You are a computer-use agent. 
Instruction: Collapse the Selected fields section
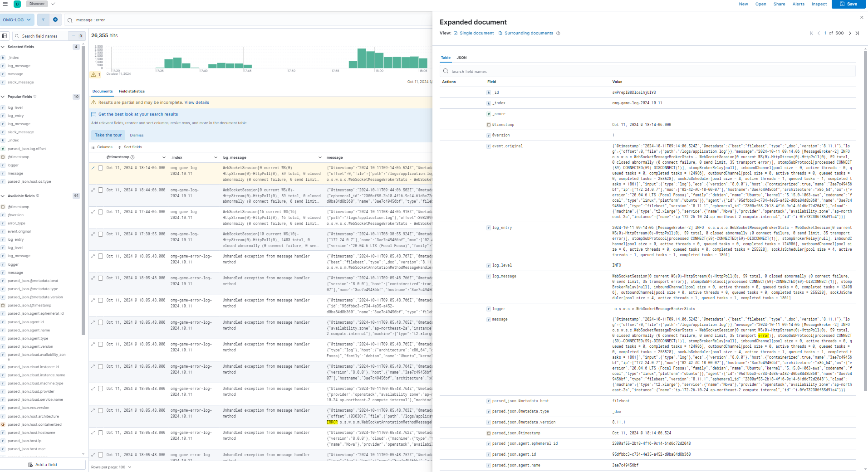coord(3,47)
